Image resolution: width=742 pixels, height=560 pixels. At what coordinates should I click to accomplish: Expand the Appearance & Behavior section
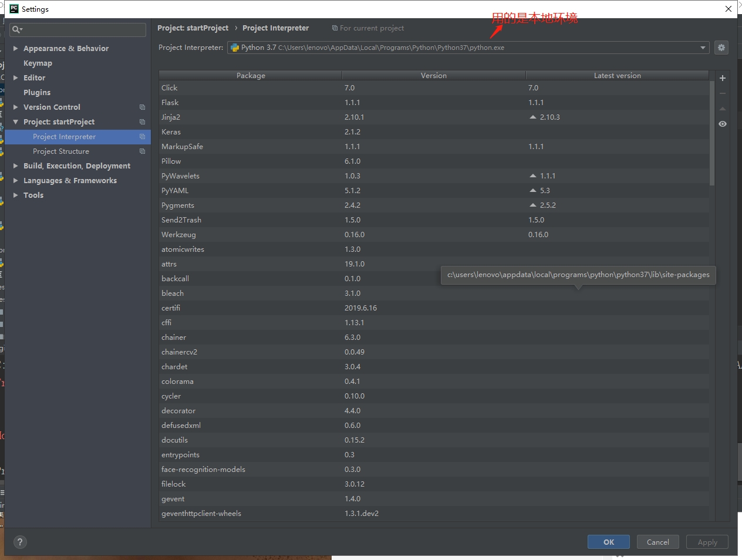pyautogui.click(x=15, y=48)
